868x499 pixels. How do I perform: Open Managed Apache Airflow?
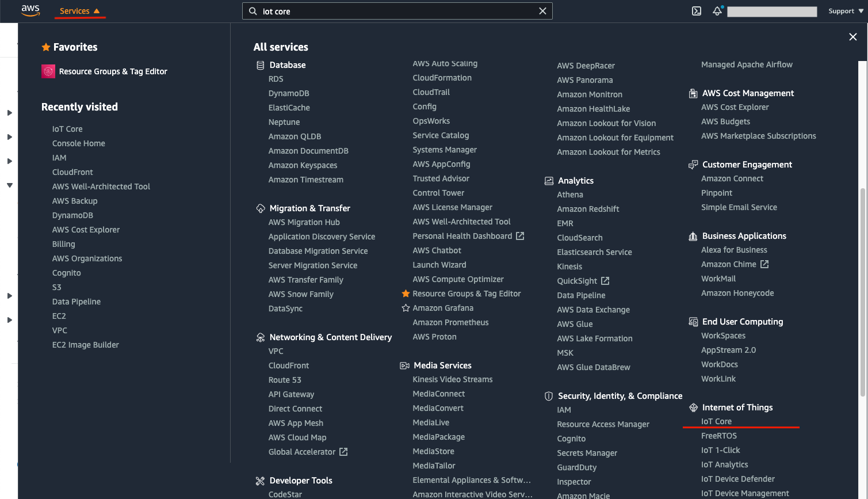[747, 64]
